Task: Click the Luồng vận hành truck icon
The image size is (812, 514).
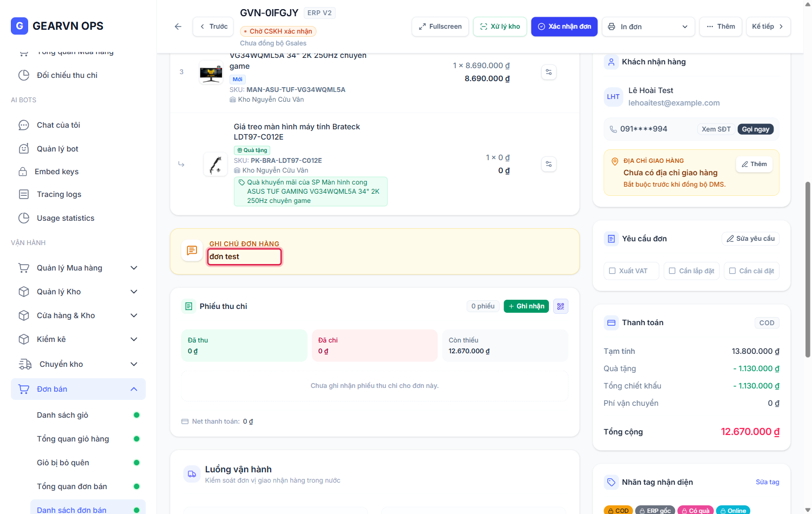Action: point(192,474)
